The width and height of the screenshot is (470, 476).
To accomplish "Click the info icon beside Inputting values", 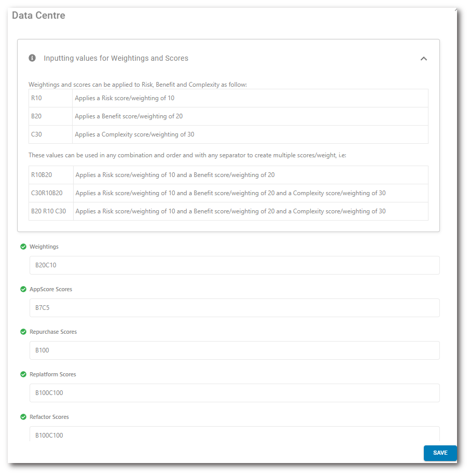I will point(32,58).
